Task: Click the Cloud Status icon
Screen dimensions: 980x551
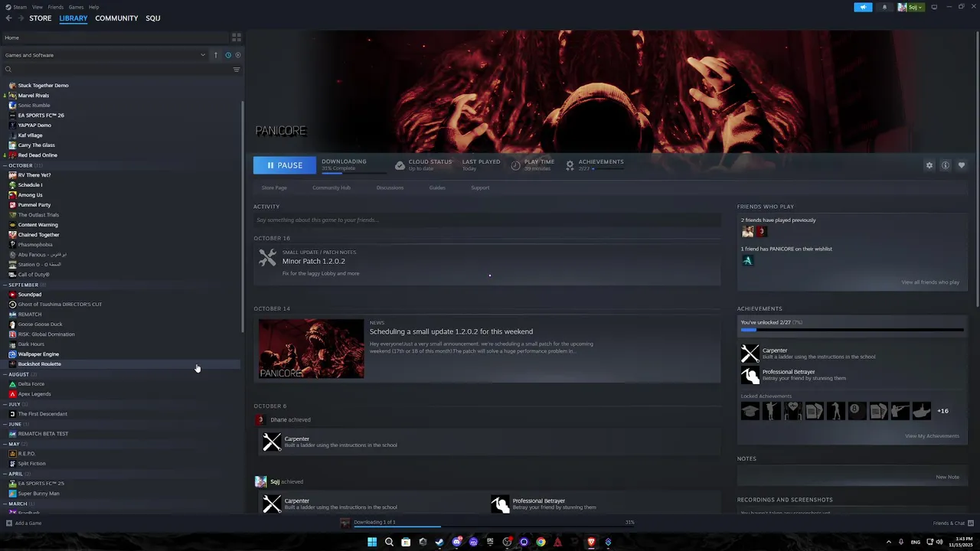Action: pos(400,165)
